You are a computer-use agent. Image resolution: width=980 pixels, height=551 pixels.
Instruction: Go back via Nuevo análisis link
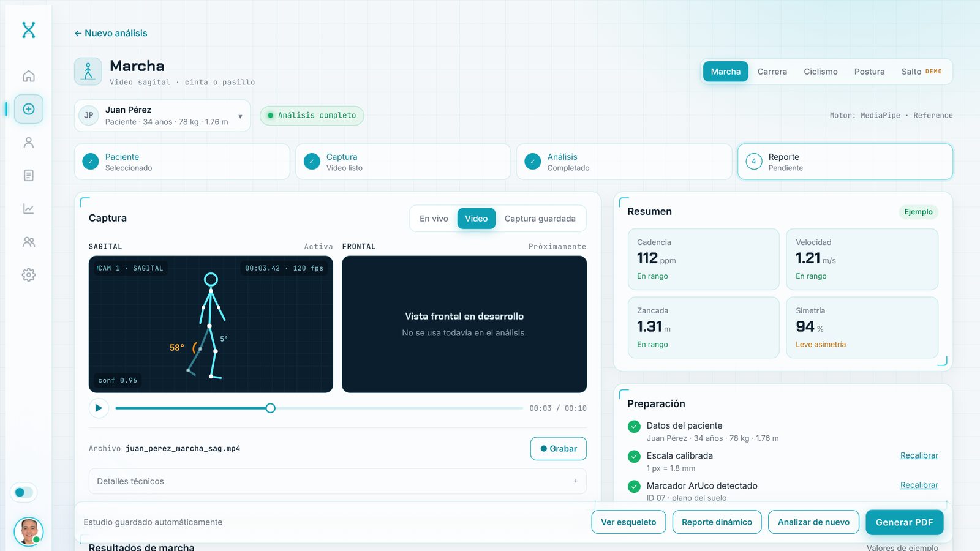pos(111,33)
